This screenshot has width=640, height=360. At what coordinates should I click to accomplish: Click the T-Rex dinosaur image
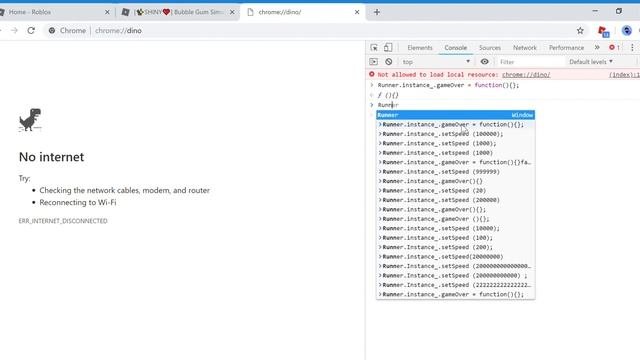coord(30,120)
